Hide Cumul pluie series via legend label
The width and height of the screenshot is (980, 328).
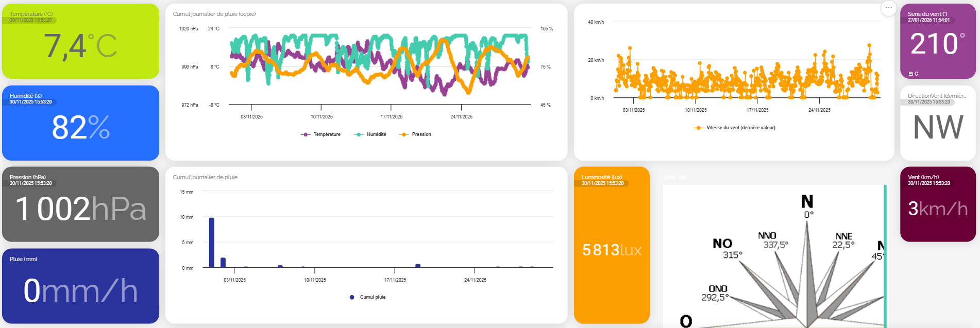point(373,297)
